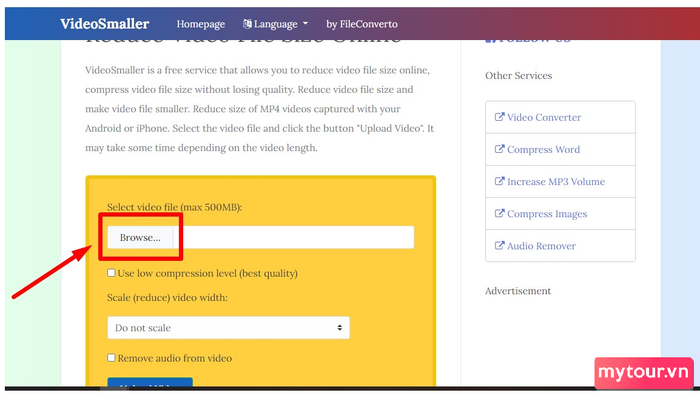Screen dimensions: 700x398
Task: Click the Other Services heading text
Action: pos(518,75)
